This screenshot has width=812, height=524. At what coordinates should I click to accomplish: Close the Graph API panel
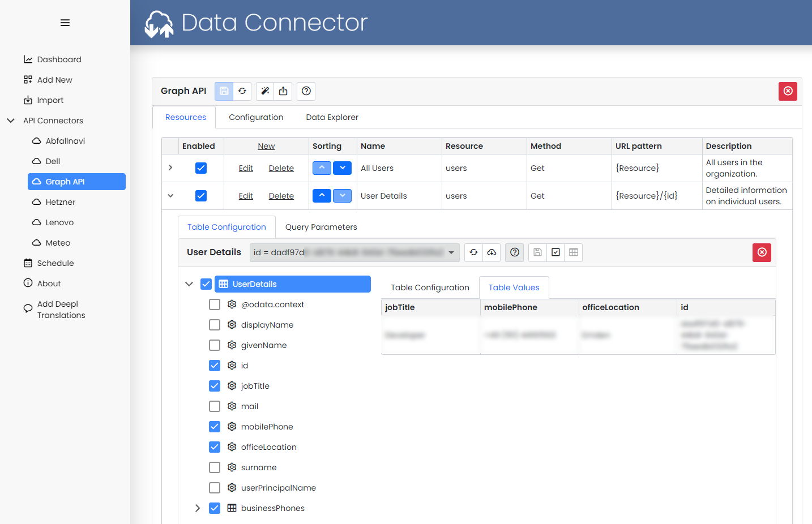coord(788,91)
